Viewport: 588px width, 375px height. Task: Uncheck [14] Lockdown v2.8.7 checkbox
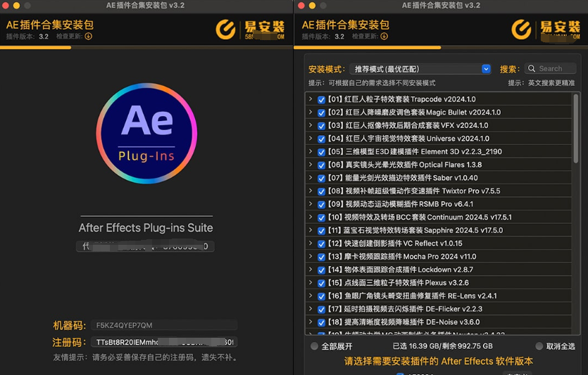(x=321, y=270)
